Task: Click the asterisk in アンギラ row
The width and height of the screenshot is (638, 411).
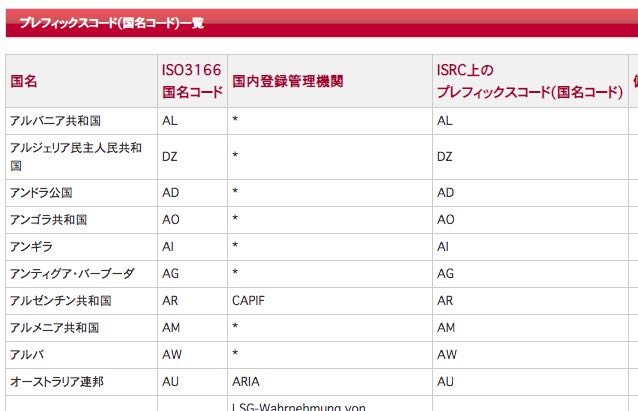Action: click(235, 245)
